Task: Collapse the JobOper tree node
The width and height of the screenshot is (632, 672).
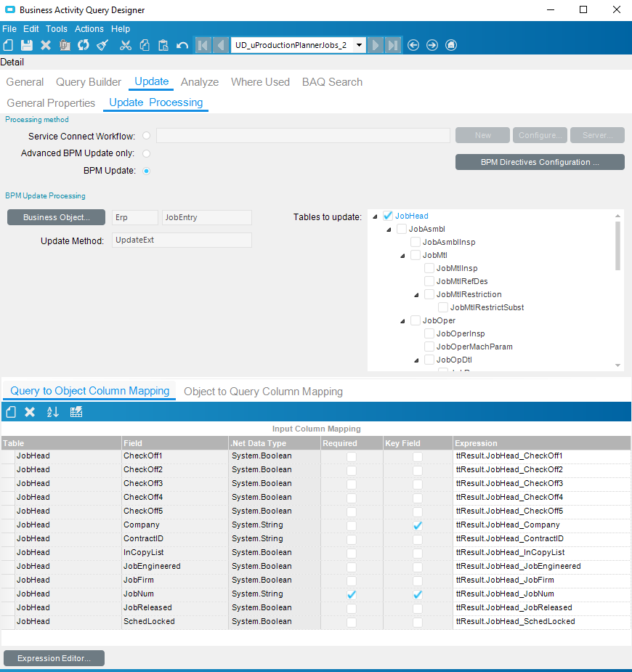Action: coord(402,321)
